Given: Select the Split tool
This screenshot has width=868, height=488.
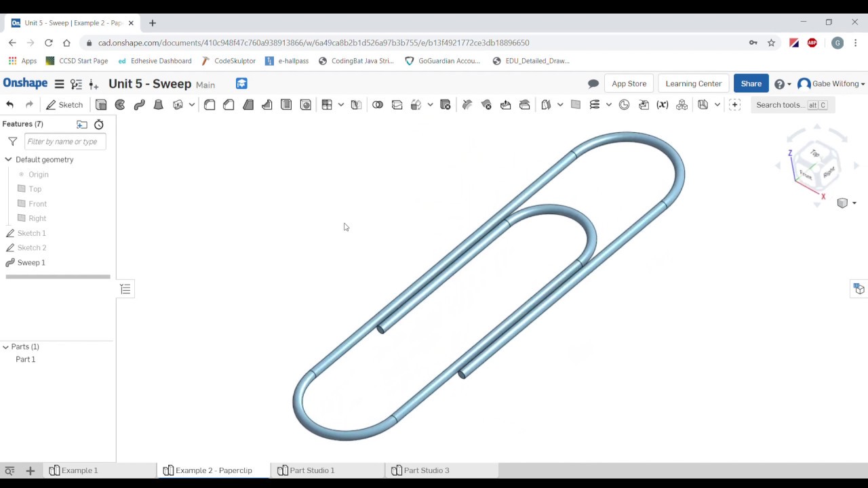Looking at the screenshot, I should [x=397, y=104].
